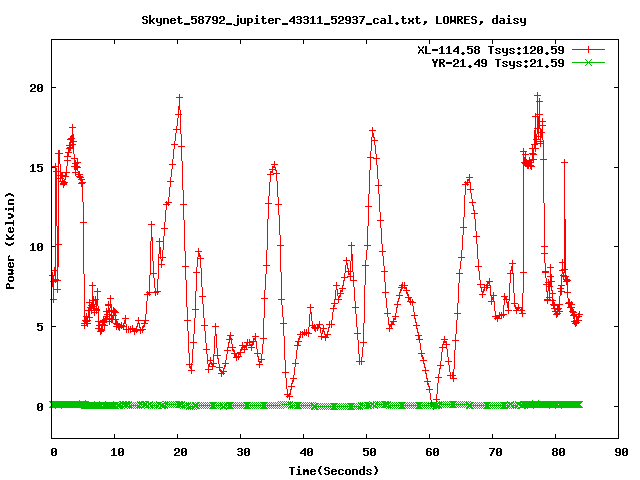Click x-axis tick label 90
The width and height of the screenshot is (640, 480).
pos(621,452)
